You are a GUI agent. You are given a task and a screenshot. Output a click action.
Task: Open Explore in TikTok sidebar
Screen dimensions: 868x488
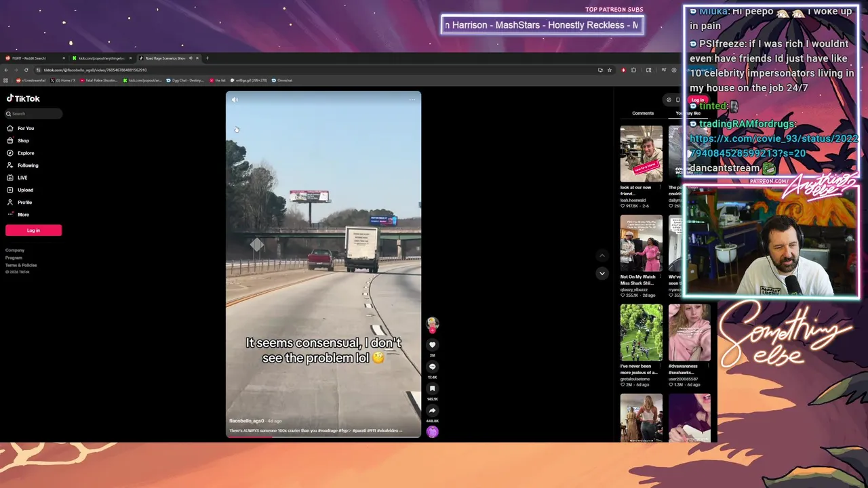tap(20, 152)
